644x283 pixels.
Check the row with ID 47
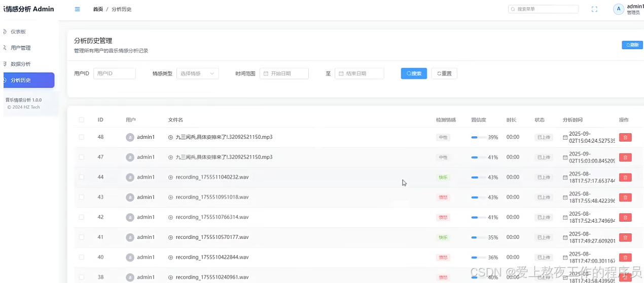[81, 157]
